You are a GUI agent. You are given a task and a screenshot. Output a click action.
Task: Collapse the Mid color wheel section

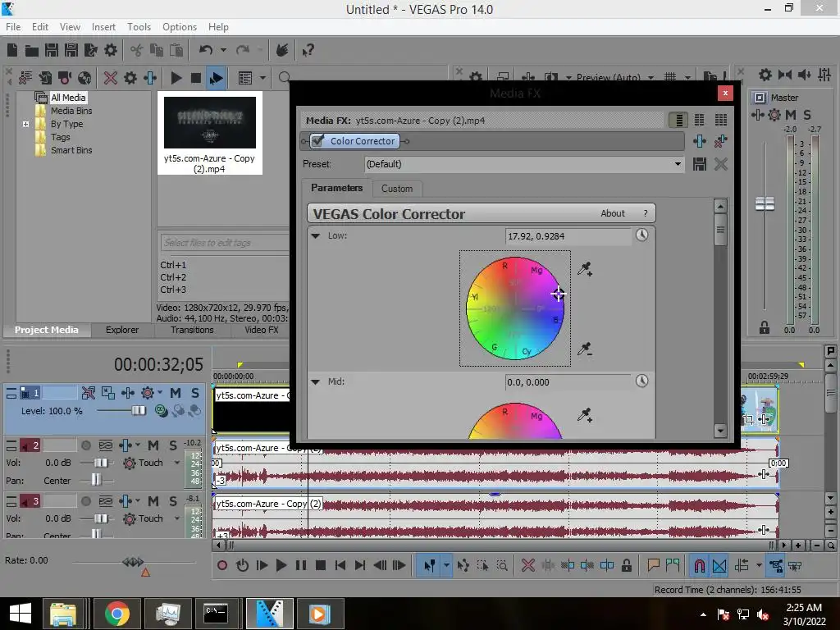[x=316, y=382]
